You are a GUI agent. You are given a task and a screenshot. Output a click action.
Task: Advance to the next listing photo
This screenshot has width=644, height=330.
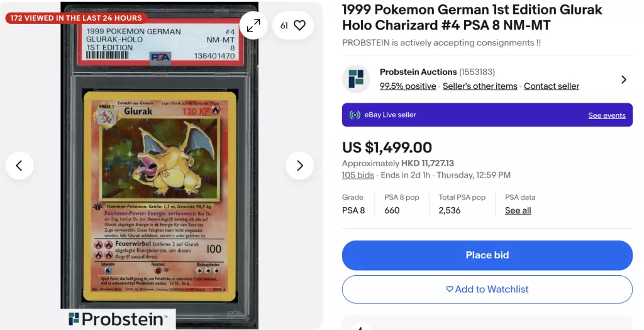pyautogui.click(x=299, y=166)
